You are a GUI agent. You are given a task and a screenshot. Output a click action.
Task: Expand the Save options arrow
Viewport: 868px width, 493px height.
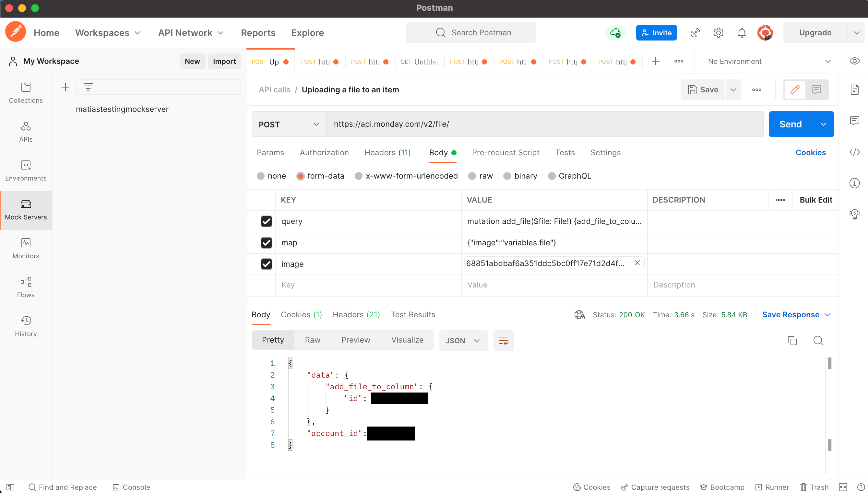point(733,89)
